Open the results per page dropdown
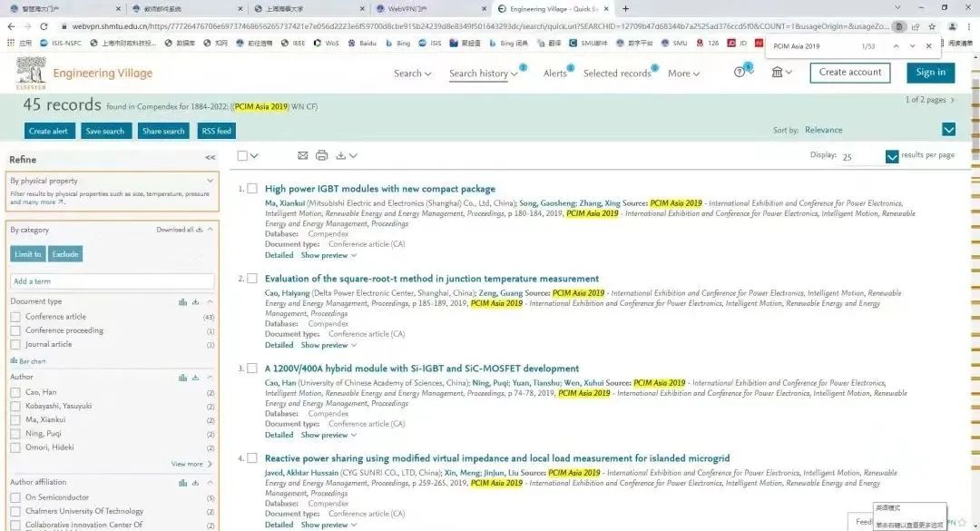 click(x=892, y=157)
